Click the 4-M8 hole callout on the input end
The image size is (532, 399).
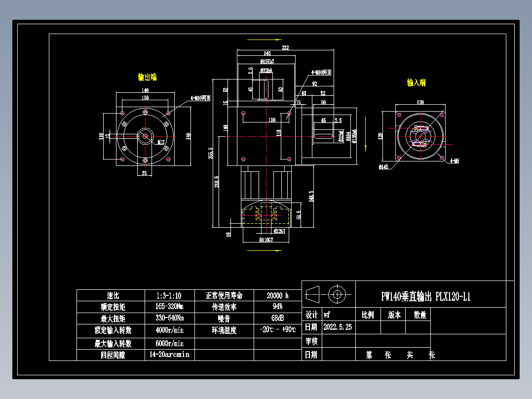455,160
